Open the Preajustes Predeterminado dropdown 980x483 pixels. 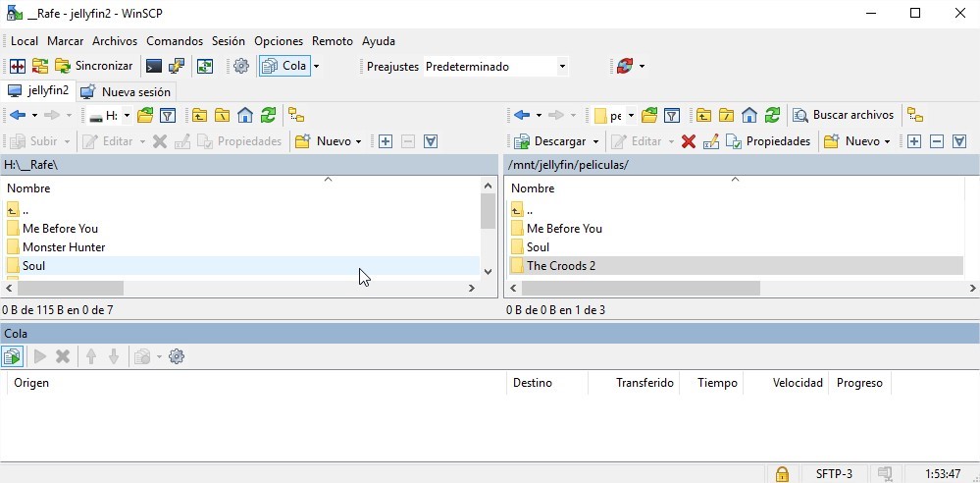click(495, 67)
